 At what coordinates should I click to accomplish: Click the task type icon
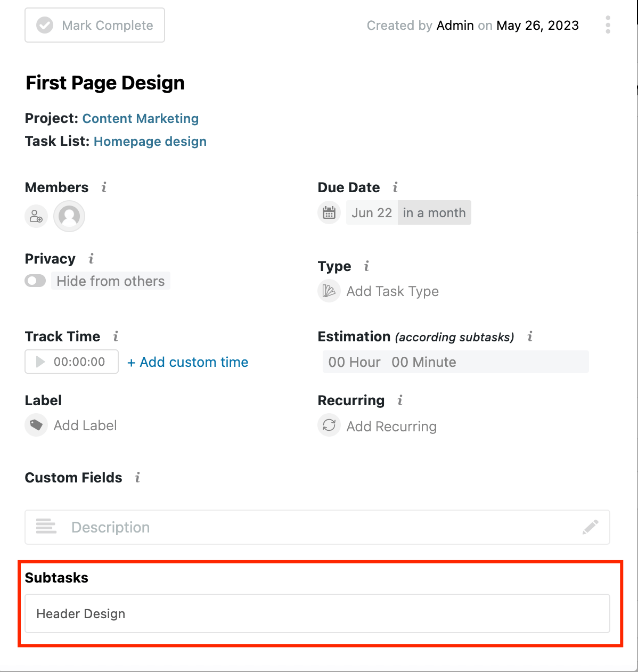[x=329, y=291]
